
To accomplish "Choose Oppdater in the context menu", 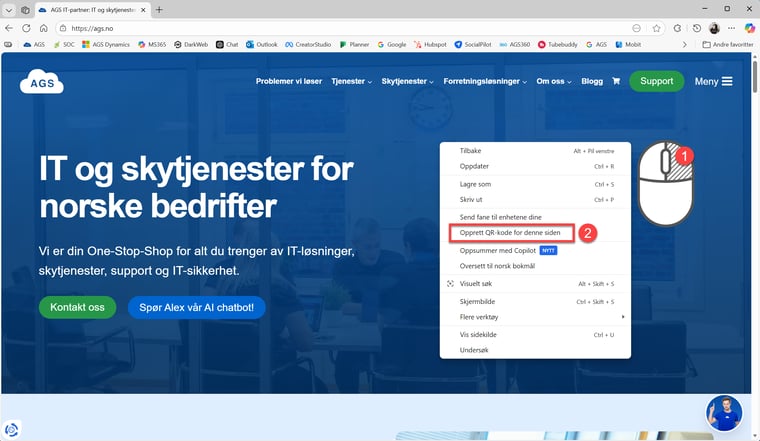I will point(535,166).
